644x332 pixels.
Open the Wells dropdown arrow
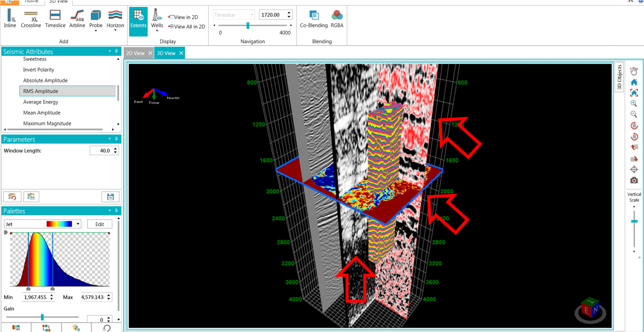[x=157, y=31]
